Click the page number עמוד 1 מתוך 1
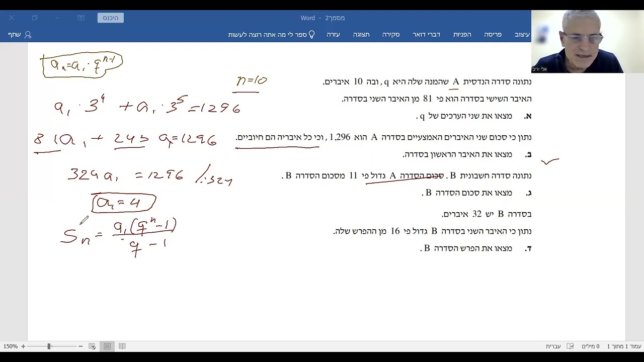 tap(624, 346)
